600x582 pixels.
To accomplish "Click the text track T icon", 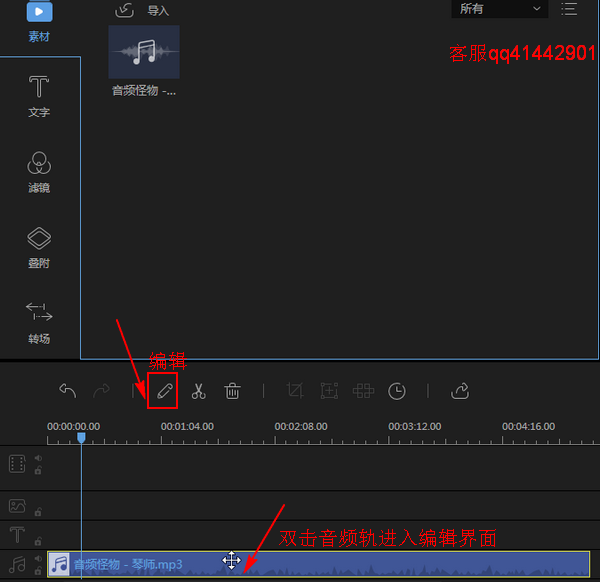I will 17,534.
